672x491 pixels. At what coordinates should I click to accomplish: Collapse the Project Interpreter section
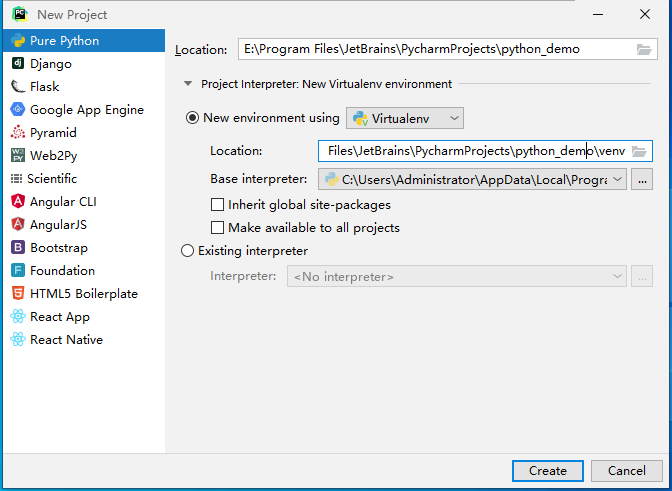click(x=187, y=84)
